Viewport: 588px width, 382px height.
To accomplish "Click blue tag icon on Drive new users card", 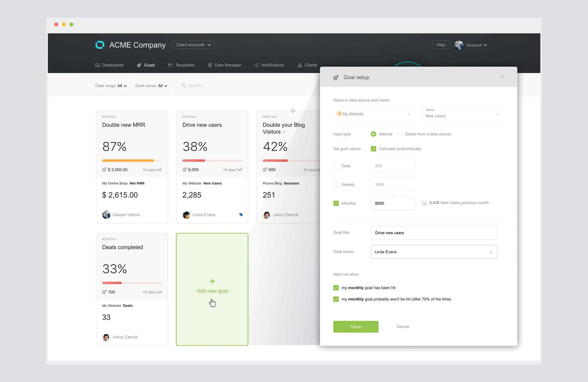I will pyautogui.click(x=241, y=215).
